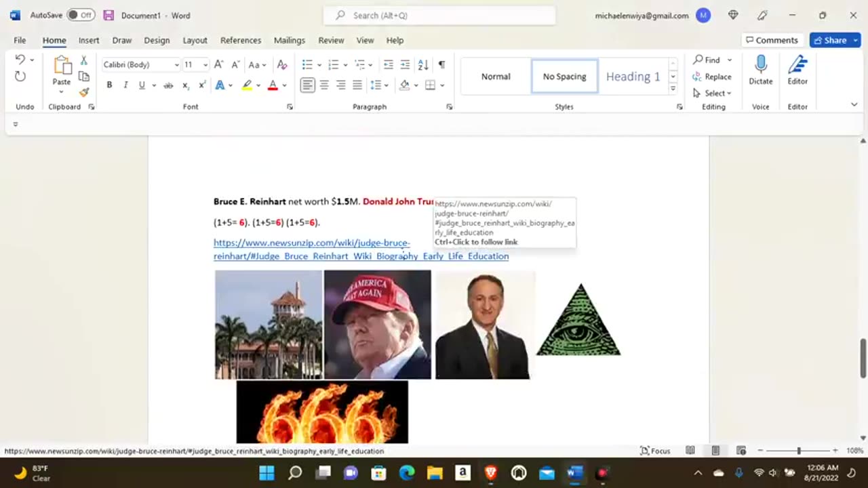Decrease paragraph indent
The width and height of the screenshot is (868, 488).
click(388, 64)
